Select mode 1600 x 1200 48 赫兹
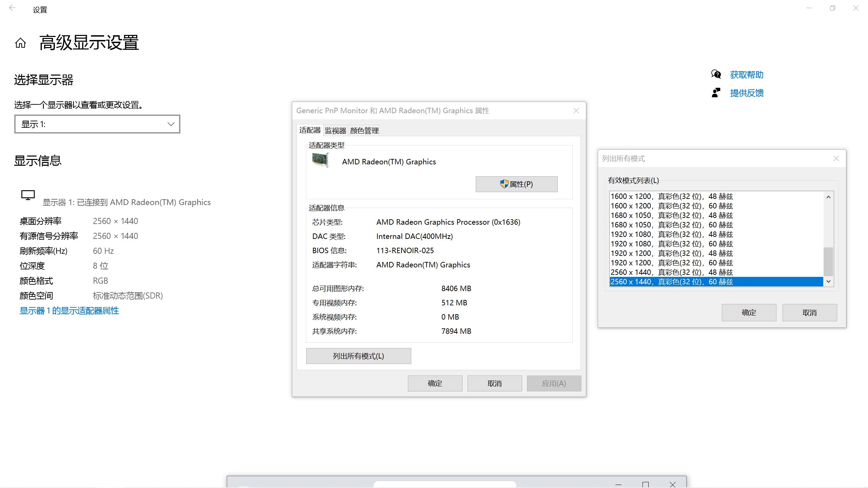Viewport: 868px width, 488px height. [x=716, y=197]
